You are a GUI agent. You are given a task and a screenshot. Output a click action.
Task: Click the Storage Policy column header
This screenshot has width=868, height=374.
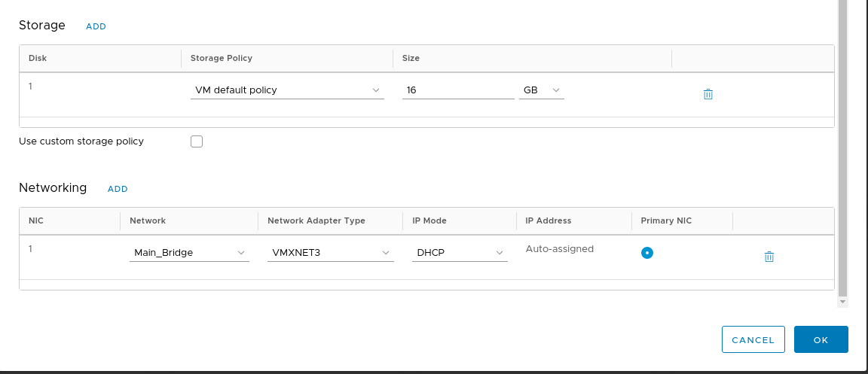pos(222,58)
